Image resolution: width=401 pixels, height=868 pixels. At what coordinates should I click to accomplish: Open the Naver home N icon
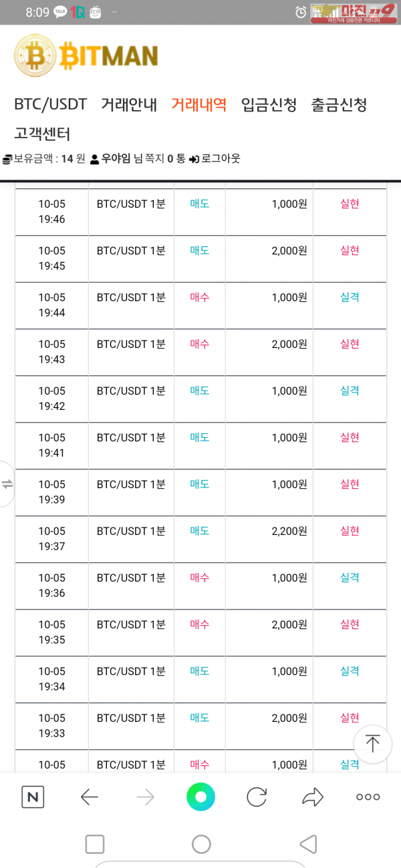pyautogui.click(x=33, y=797)
